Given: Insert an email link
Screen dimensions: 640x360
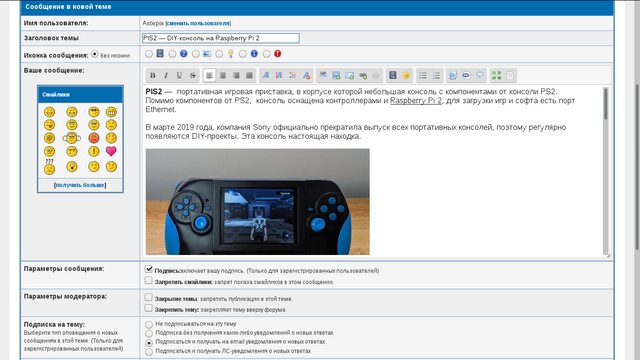Looking at the screenshot, I should (x=349, y=76).
